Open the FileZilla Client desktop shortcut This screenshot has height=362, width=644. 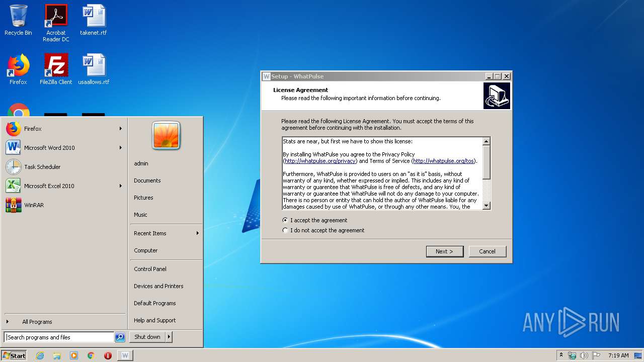56,70
